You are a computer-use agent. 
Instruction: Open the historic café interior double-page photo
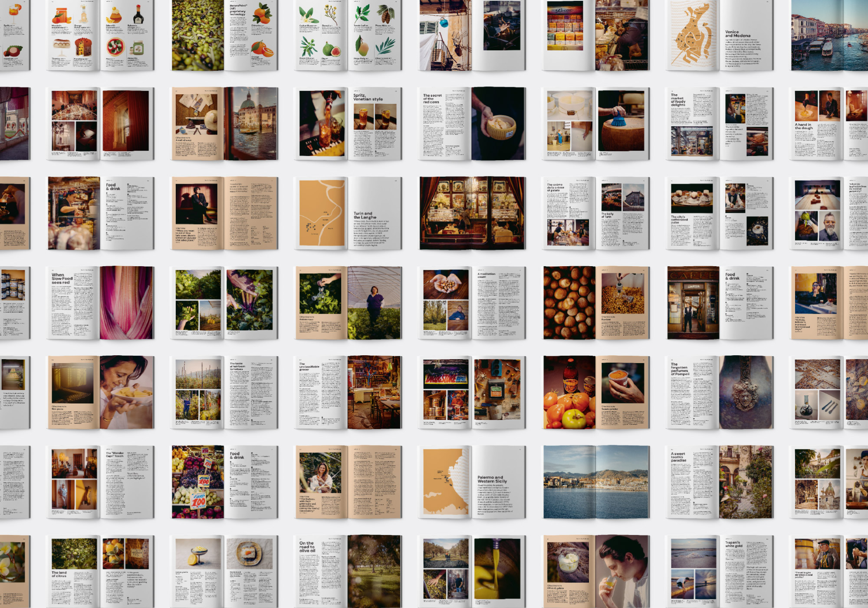pyautogui.click(x=472, y=213)
